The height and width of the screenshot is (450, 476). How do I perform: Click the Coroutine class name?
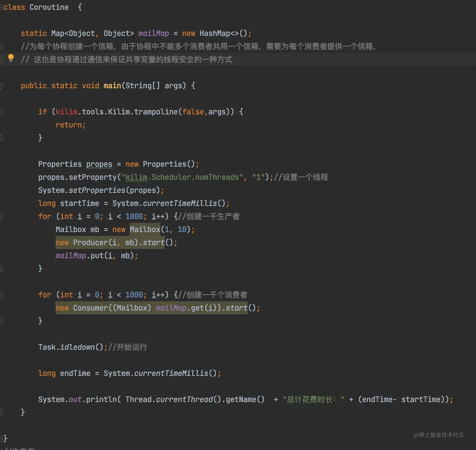click(x=49, y=7)
